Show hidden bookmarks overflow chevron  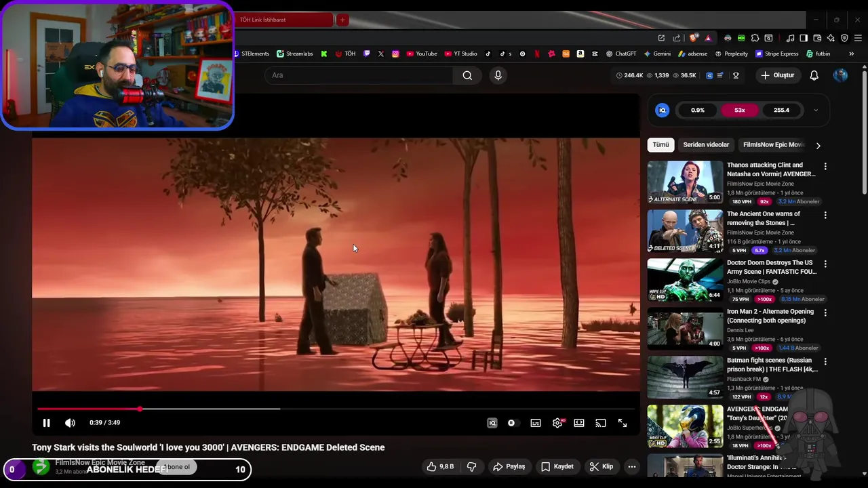point(852,54)
